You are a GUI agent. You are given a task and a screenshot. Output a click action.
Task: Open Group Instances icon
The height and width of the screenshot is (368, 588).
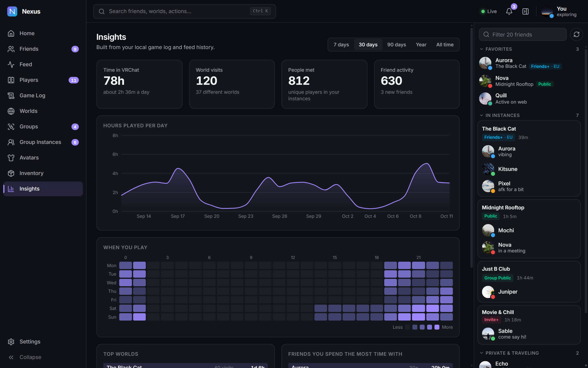[11, 142]
